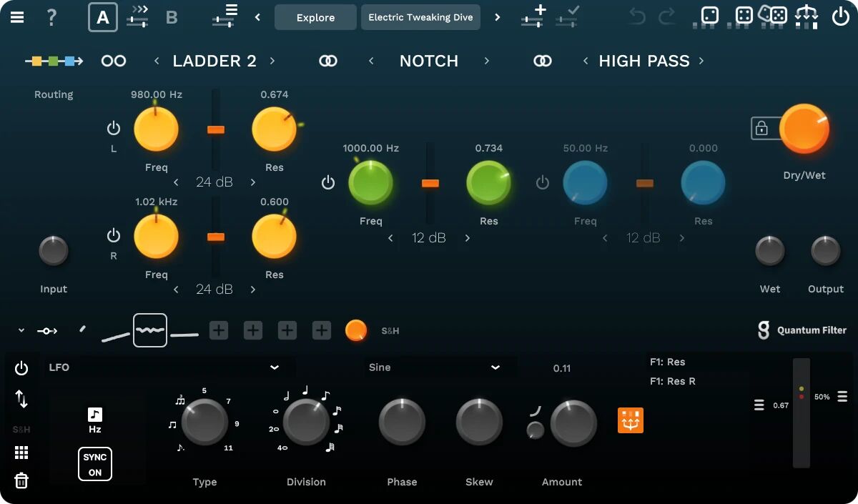Image resolution: width=858 pixels, height=504 pixels.
Task: Toggle power on the NOTCH filter band
Action: (x=328, y=182)
